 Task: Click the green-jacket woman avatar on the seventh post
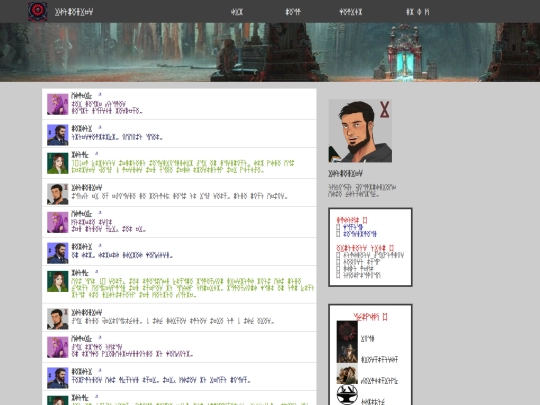(x=58, y=281)
